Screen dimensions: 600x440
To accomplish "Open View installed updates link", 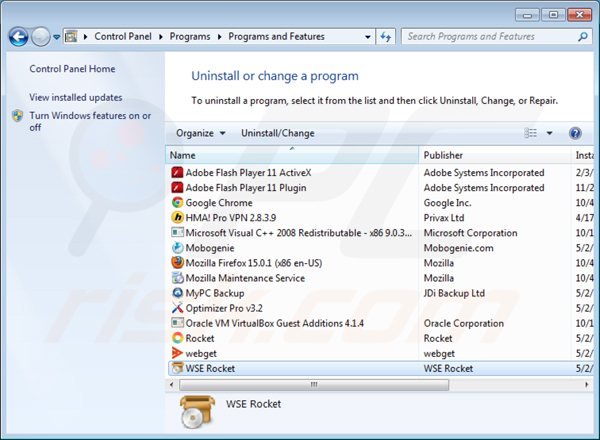I will (76, 97).
